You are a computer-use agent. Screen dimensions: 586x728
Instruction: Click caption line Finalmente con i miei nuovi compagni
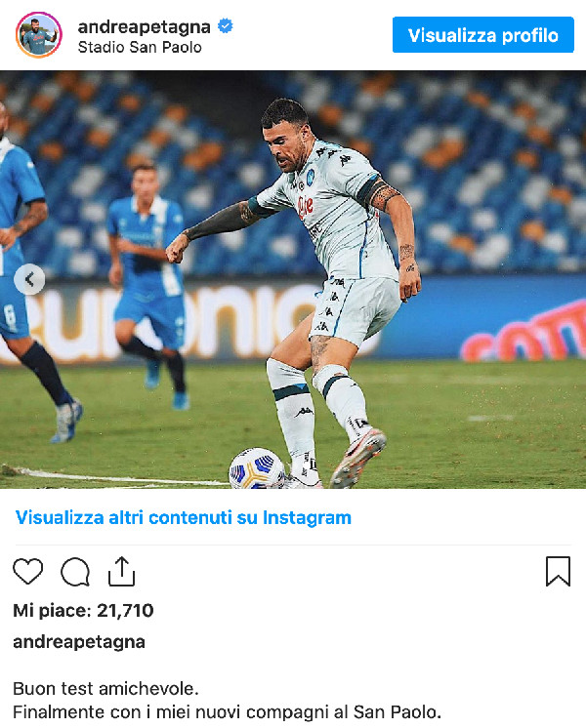click(227, 711)
